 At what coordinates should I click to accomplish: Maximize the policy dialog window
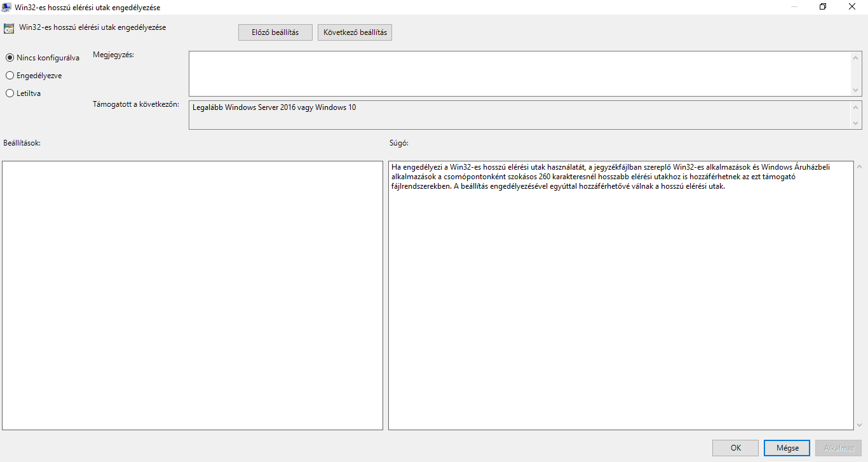pyautogui.click(x=823, y=7)
